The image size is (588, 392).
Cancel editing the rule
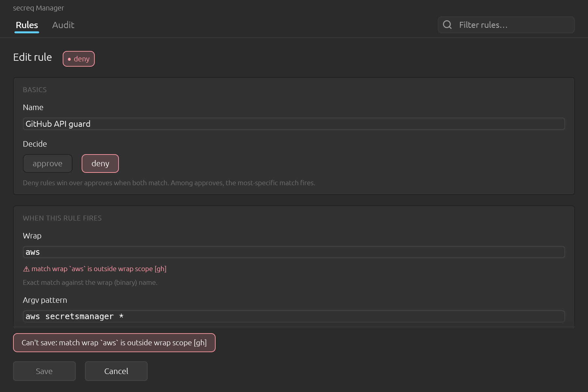point(116,371)
